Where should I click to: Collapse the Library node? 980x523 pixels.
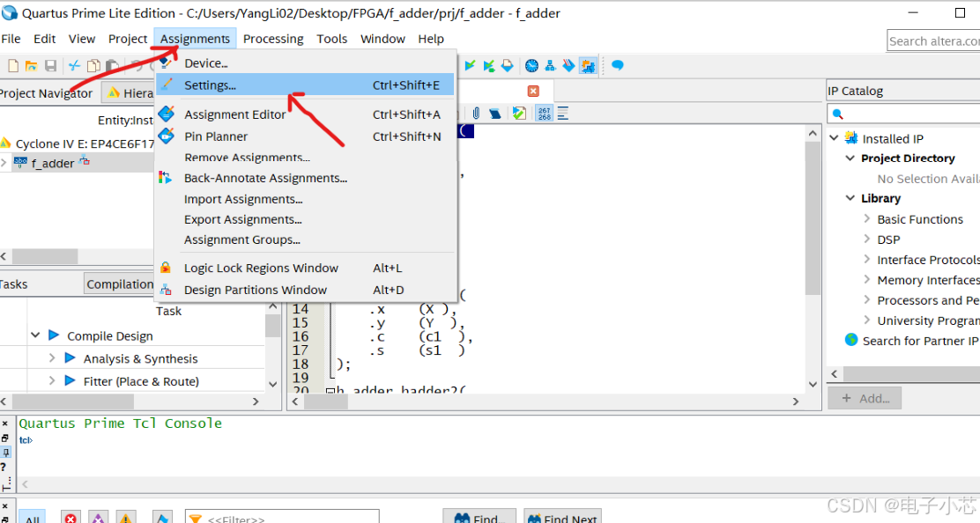click(850, 198)
